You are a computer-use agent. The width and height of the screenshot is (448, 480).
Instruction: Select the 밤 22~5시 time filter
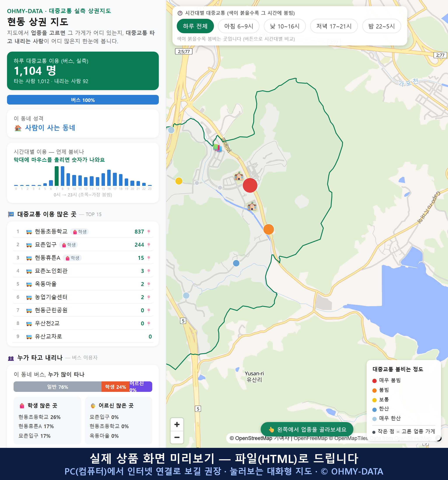pos(381,26)
